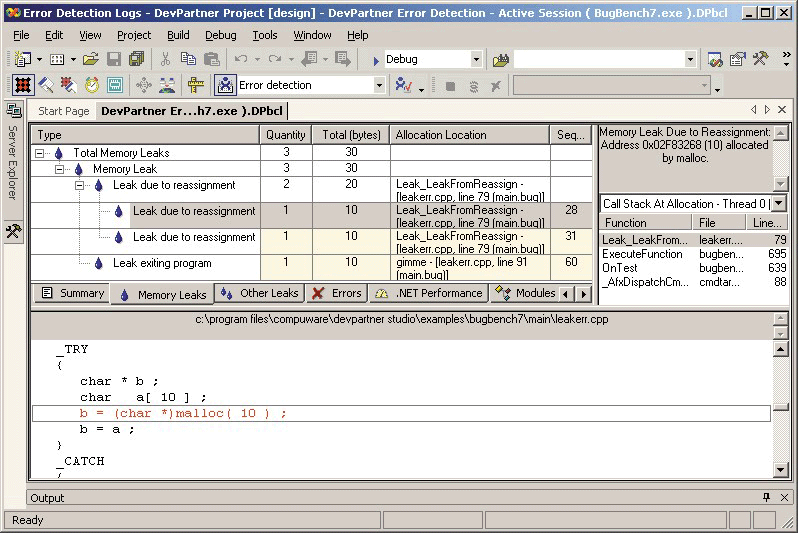Open the Debug menu

(x=221, y=35)
